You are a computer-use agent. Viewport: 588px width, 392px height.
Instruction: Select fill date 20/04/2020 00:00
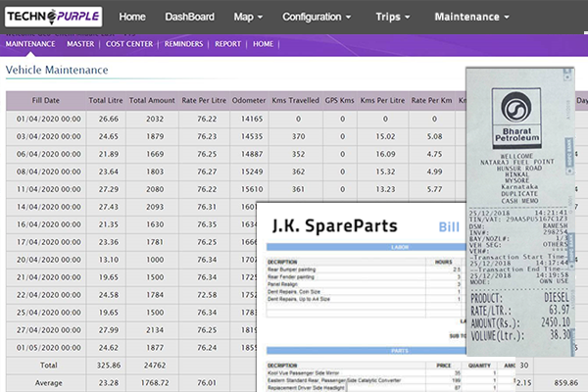pyautogui.click(x=48, y=260)
